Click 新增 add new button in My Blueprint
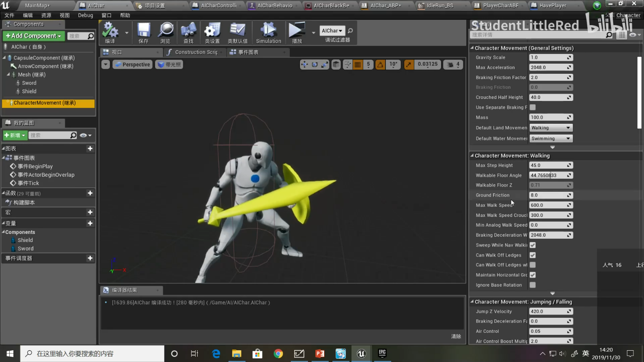 [x=15, y=135]
